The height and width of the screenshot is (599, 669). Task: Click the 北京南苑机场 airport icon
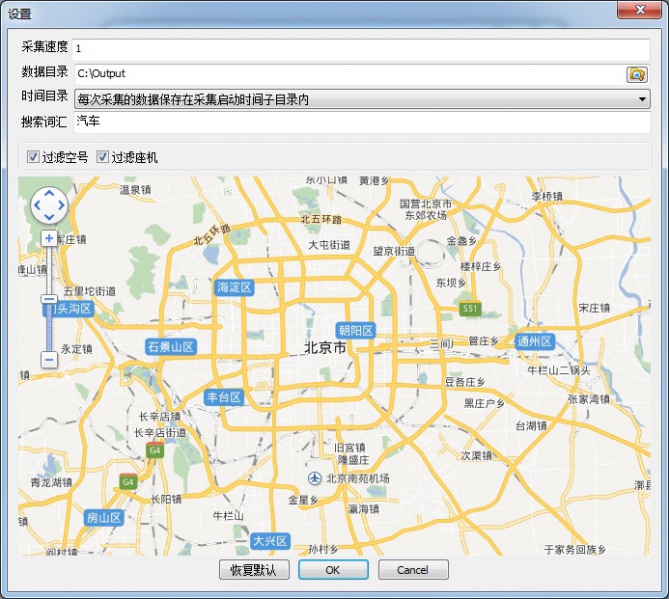coord(314,478)
